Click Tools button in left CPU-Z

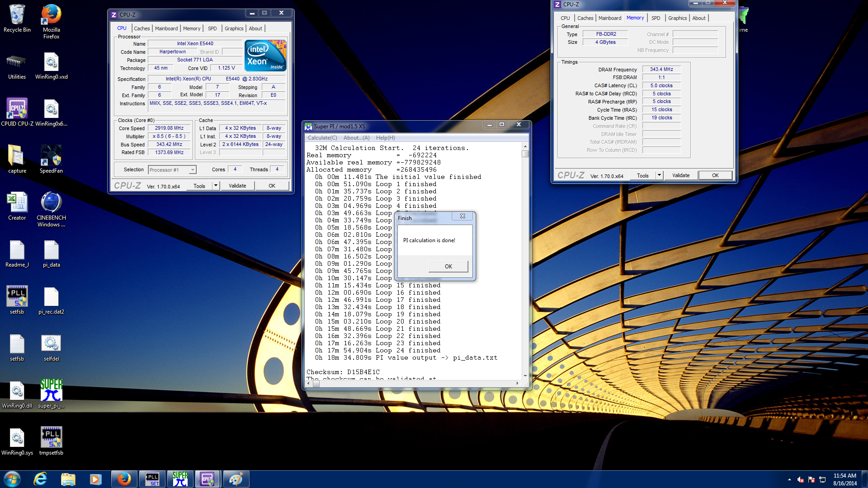click(199, 186)
